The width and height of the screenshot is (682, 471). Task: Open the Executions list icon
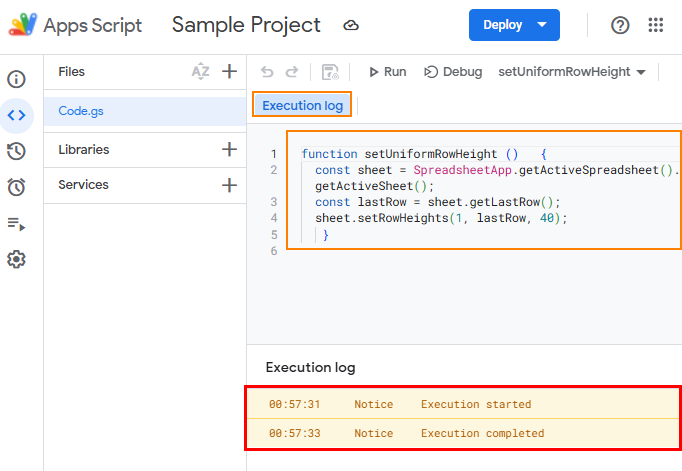coord(16,224)
